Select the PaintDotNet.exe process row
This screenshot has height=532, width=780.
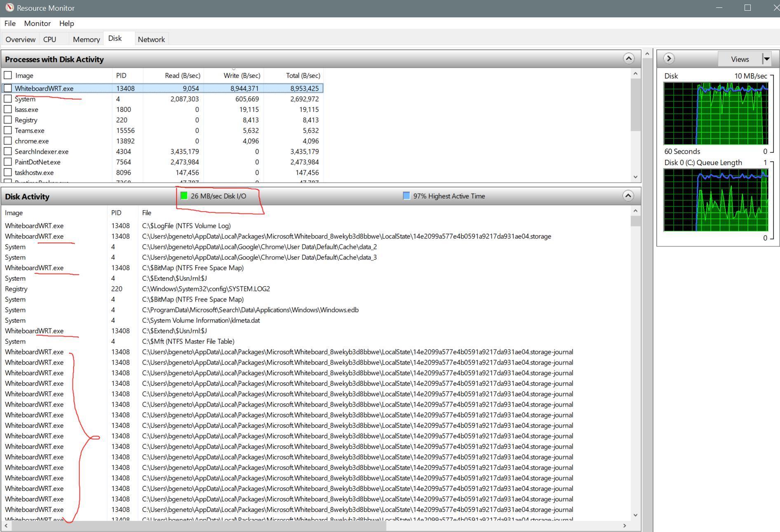pyautogui.click(x=163, y=162)
